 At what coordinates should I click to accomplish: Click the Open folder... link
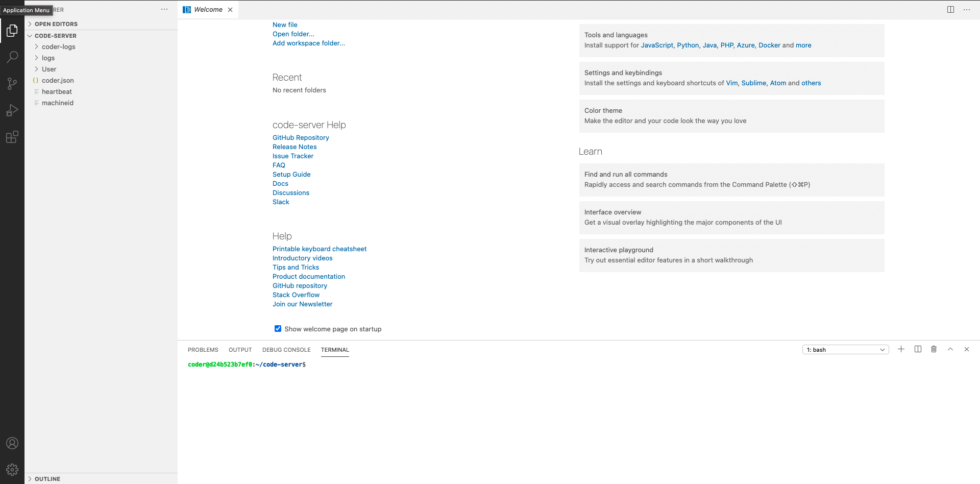293,34
